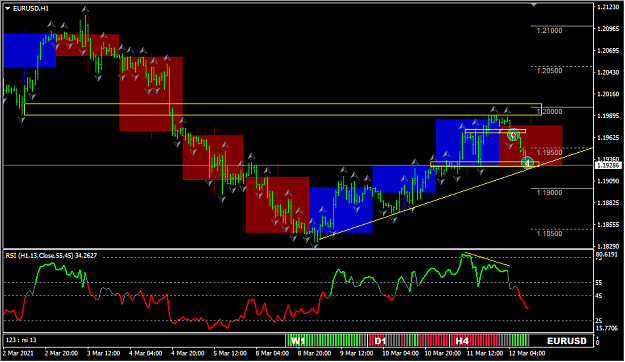Click 1.20430 on the price axis
The image size is (625, 362).
pyautogui.click(x=608, y=72)
